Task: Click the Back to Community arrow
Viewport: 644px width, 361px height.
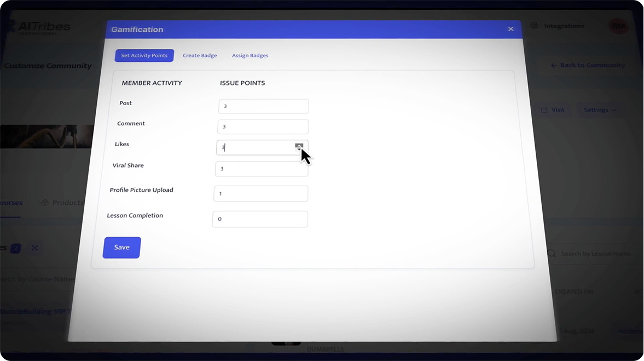Action: (x=553, y=66)
